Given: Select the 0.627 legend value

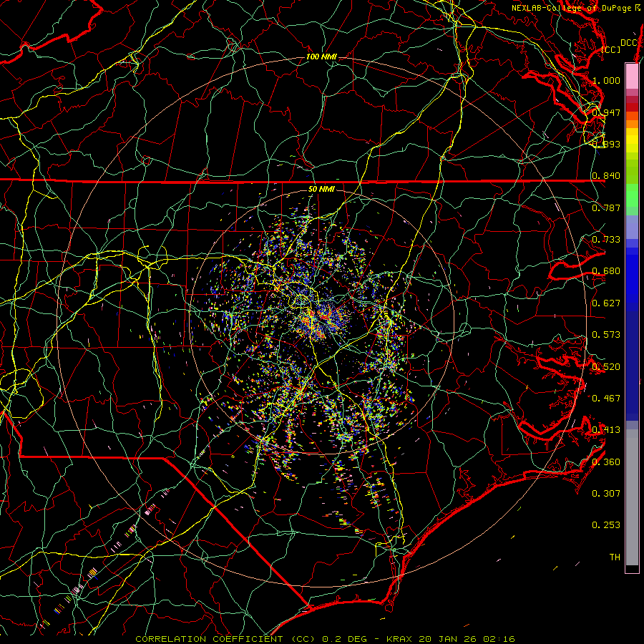Looking at the screenshot, I should tap(606, 303).
